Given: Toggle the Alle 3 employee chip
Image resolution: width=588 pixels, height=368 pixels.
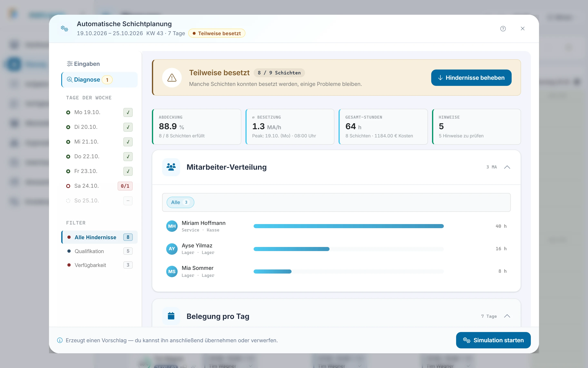Looking at the screenshot, I should (x=180, y=202).
